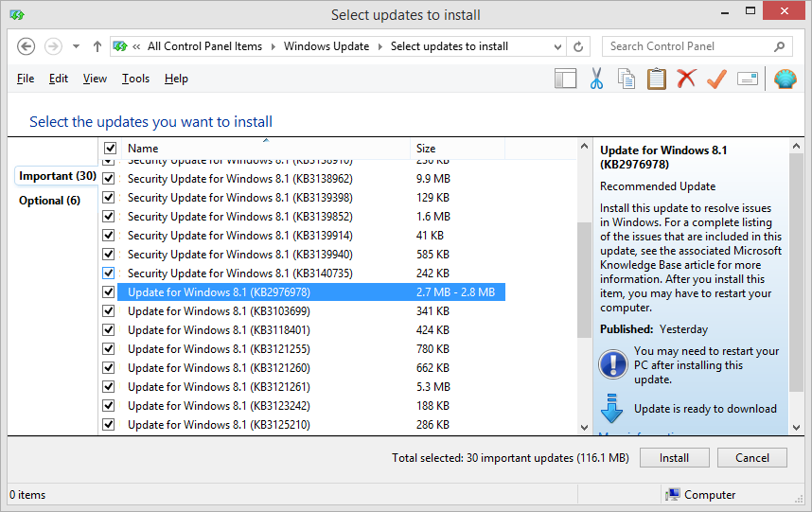The height and width of the screenshot is (512, 812).
Task: Click the All Control Panel Items breadcrumb
Action: [205, 46]
